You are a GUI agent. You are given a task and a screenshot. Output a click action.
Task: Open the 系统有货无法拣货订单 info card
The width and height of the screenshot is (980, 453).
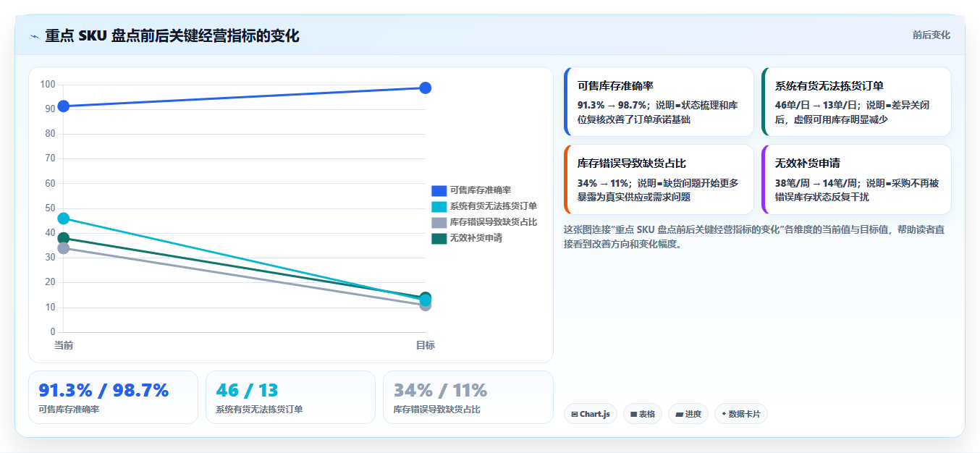(x=856, y=101)
